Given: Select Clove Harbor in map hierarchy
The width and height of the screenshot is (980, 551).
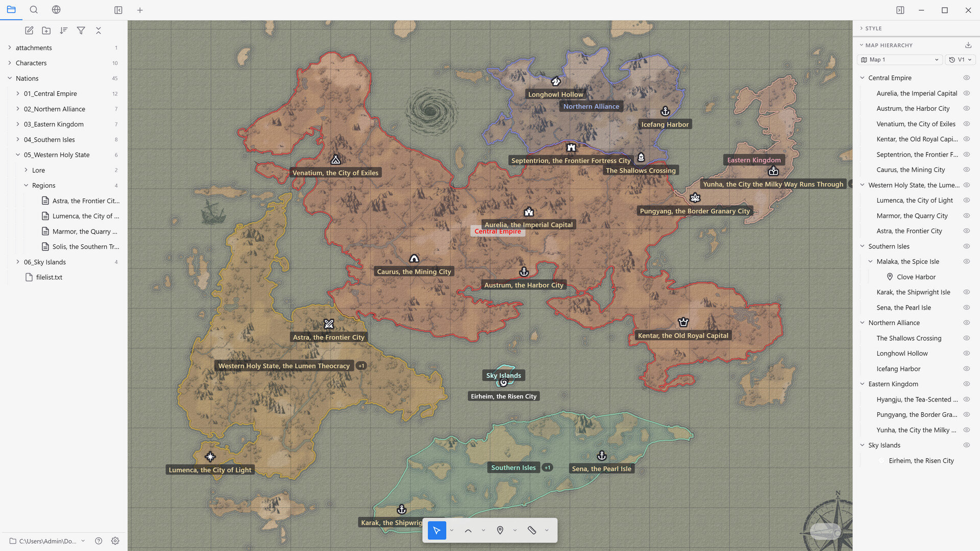Looking at the screenshot, I should point(916,277).
